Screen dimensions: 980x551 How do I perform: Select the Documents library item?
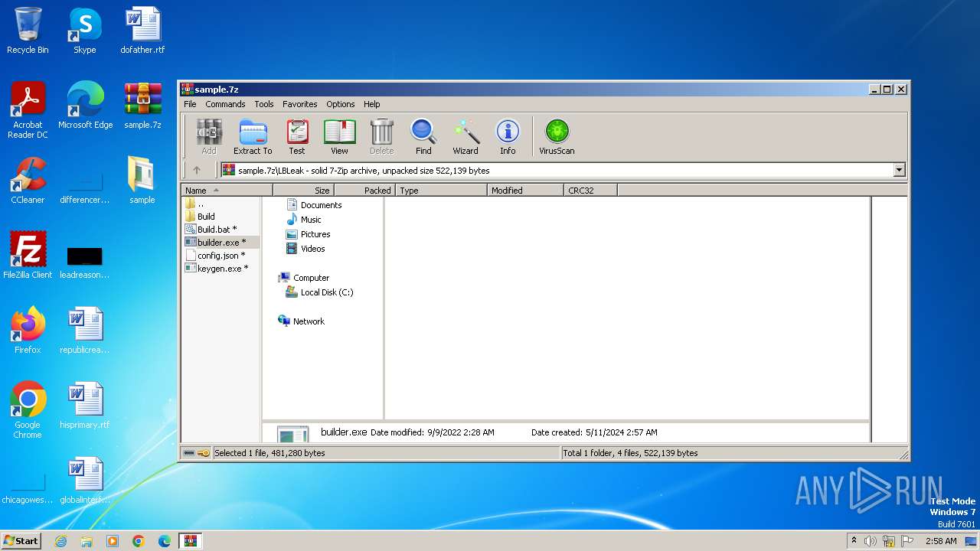tap(314, 205)
